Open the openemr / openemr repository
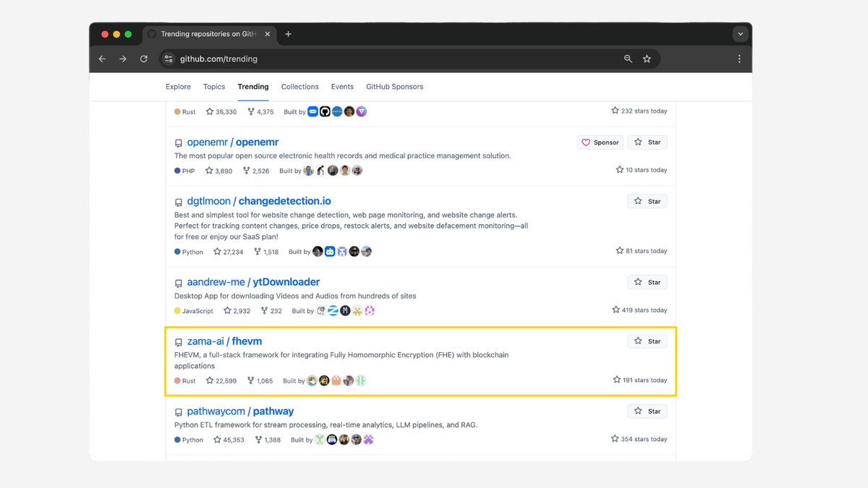Image resolution: width=868 pixels, height=488 pixels. (233, 142)
